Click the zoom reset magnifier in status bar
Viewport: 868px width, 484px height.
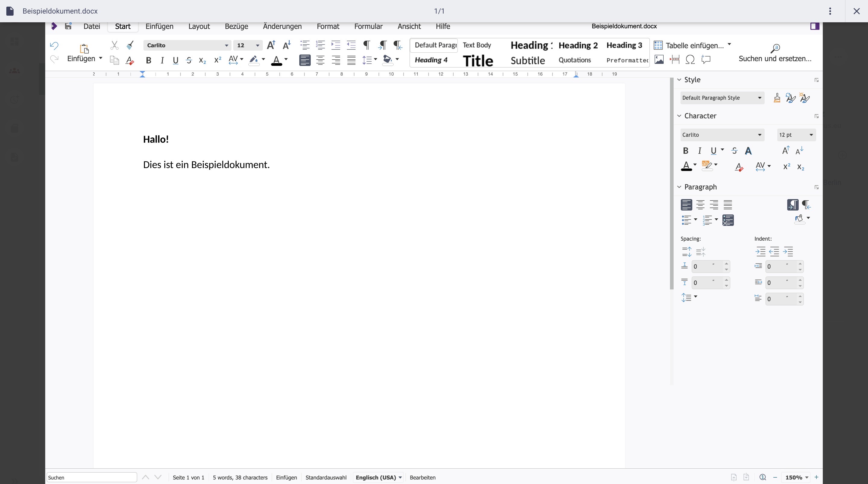coord(763,477)
